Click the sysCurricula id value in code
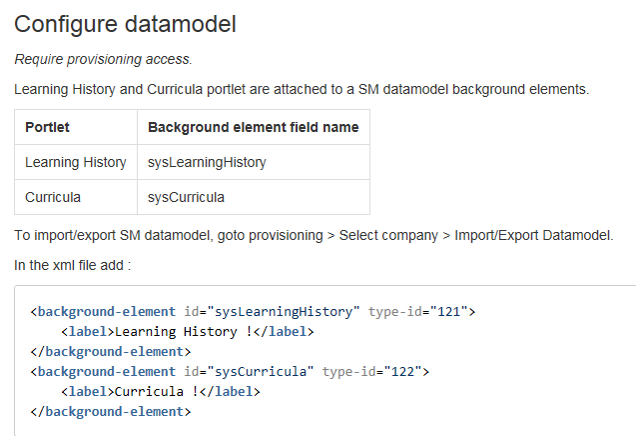This screenshot has width=636, height=436. 260,372
